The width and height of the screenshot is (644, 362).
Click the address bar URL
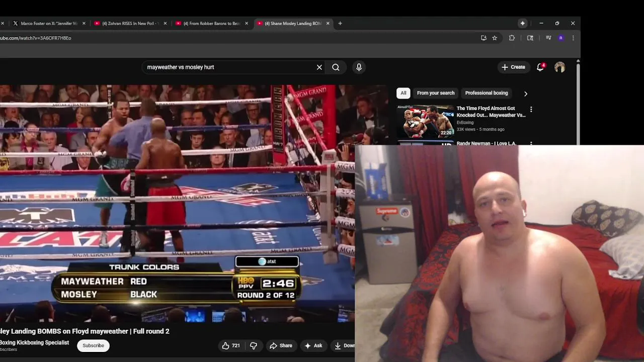click(36, 38)
